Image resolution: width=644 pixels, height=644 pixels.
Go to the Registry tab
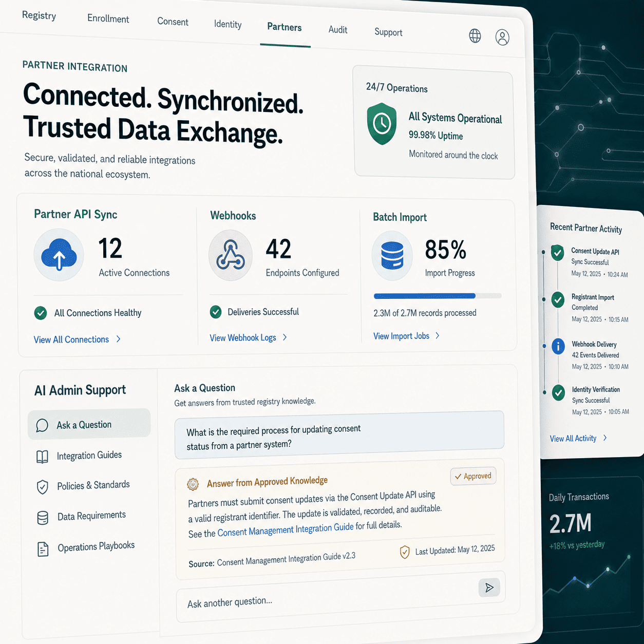coord(39,15)
